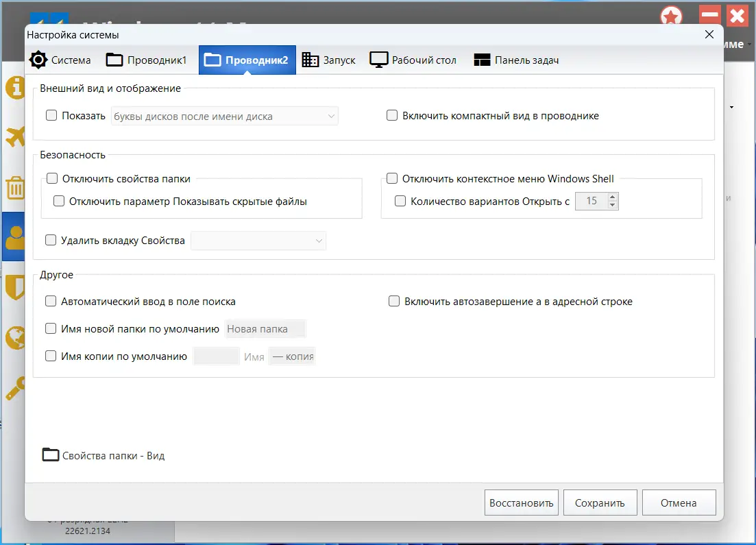This screenshot has width=756, height=545.
Task: Close the Настройка системы dialog
Action: [709, 34]
